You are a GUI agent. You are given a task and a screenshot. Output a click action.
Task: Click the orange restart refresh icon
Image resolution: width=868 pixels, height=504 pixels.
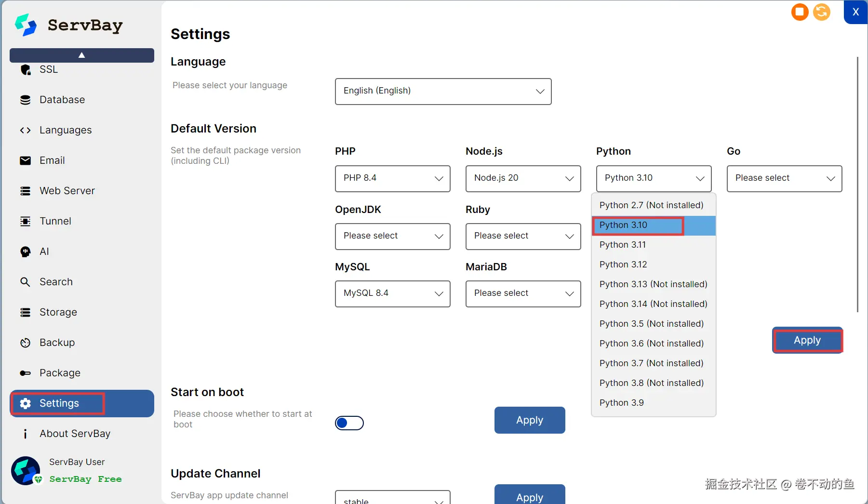coord(822,12)
